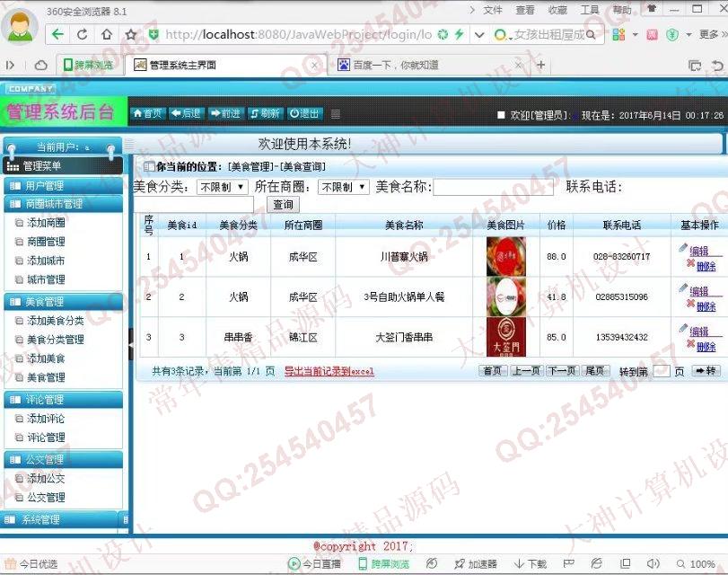Open 添加商圈 menu item
The width and height of the screenshot is (728, 575).
pos(46,223)
